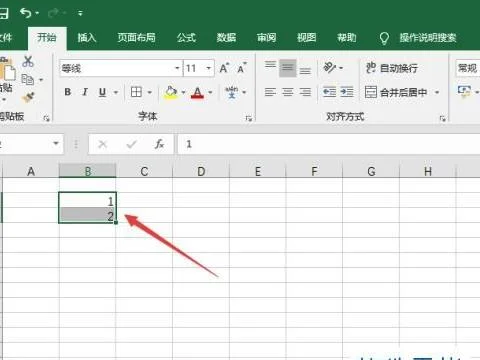Apply cell borders with border icon

pos(136,92)
